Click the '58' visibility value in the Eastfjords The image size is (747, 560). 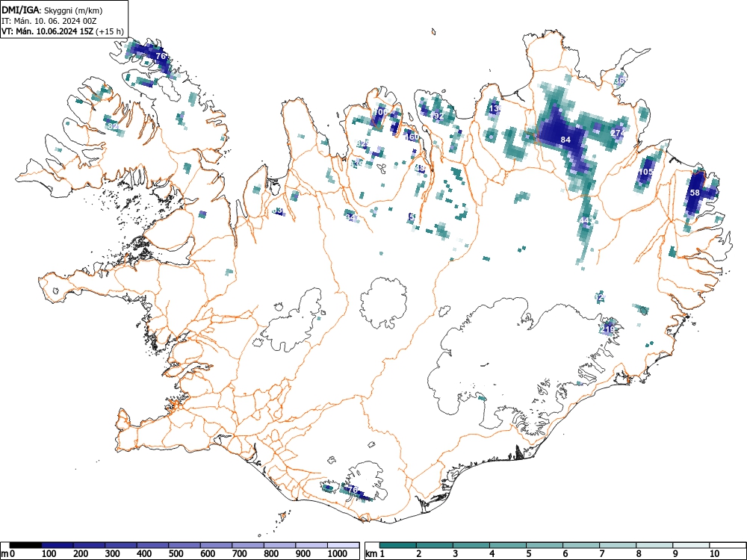pyautogui.click(x=695, y=193)
